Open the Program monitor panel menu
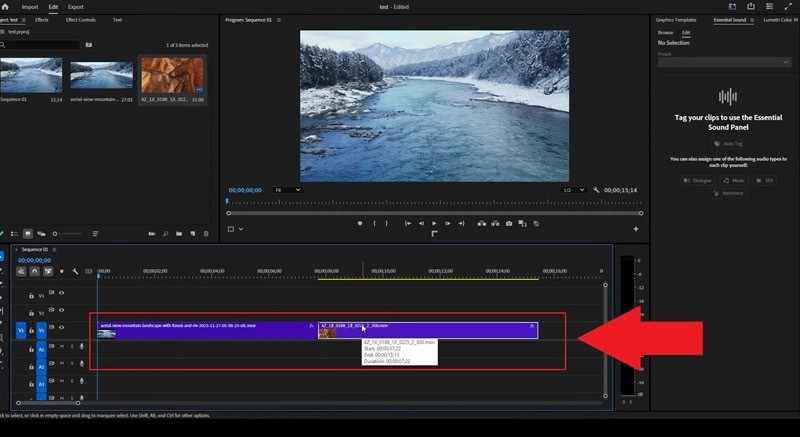 point(279,20)
